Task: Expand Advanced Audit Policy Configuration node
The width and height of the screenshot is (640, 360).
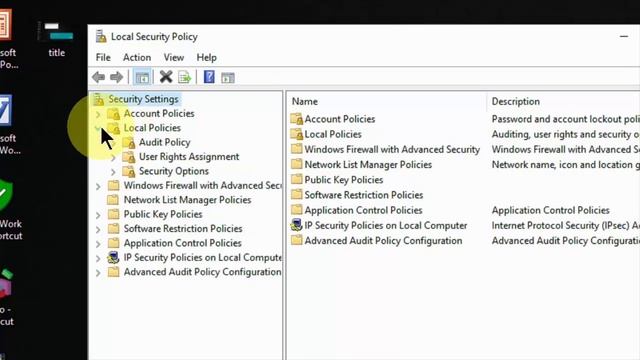Action: click(98, 273)
